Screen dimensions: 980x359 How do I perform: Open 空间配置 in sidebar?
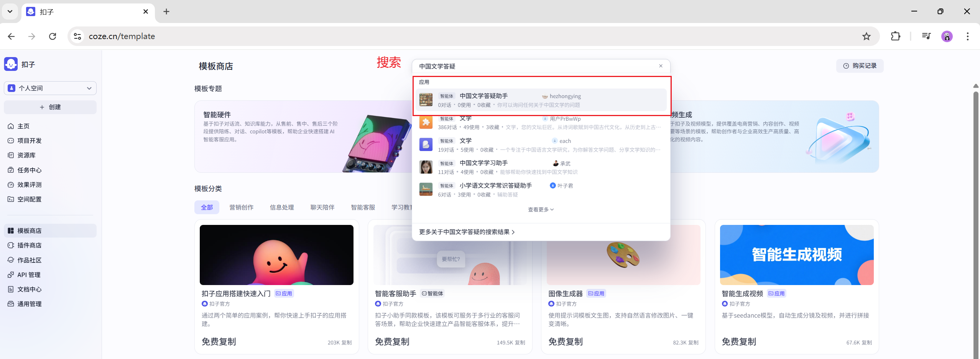pos(50,199)
